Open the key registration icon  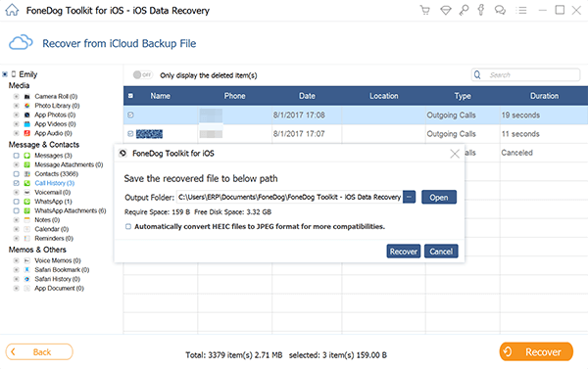464,10
